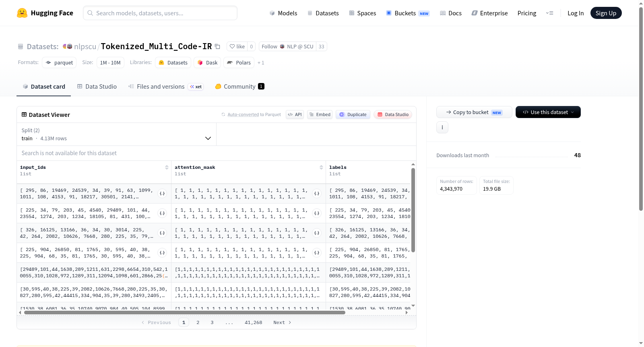Click Next page in pagination

282,322
